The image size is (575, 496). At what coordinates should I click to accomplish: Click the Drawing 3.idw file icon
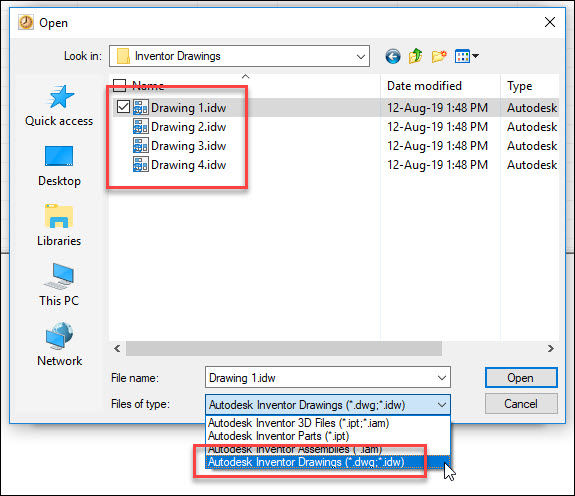[140, 146]
